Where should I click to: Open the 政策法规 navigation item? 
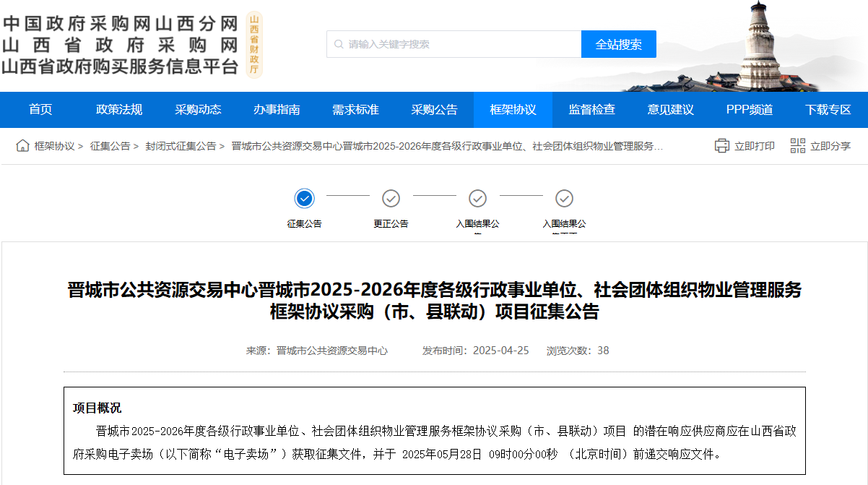tap(119, 110)
